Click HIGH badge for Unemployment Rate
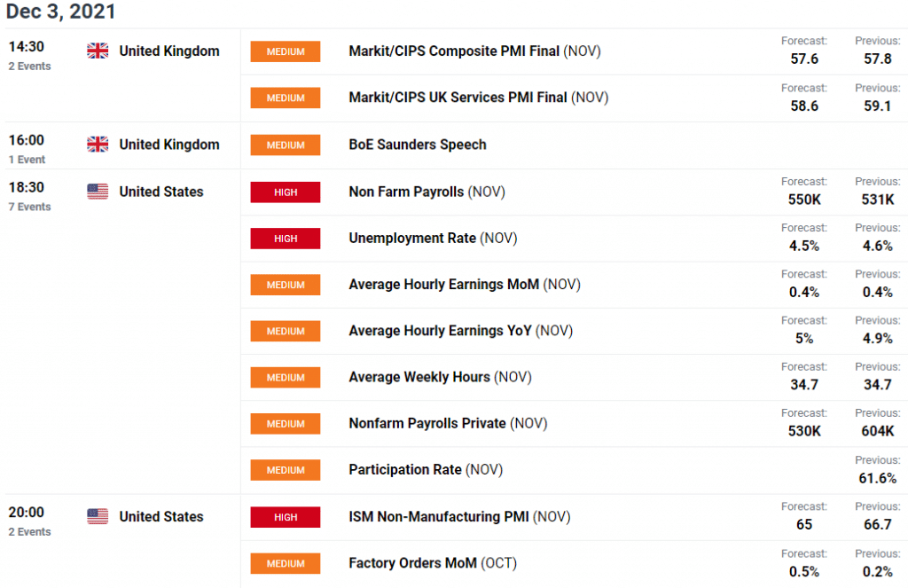This screenshot has width=908, height=588. pos(285,239)
